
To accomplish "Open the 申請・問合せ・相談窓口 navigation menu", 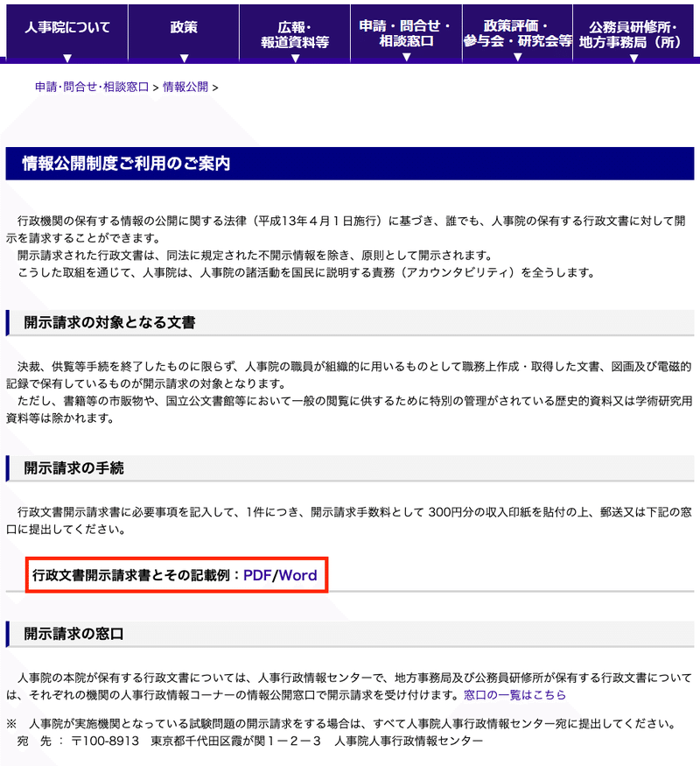I will click(x=406, y=33).
